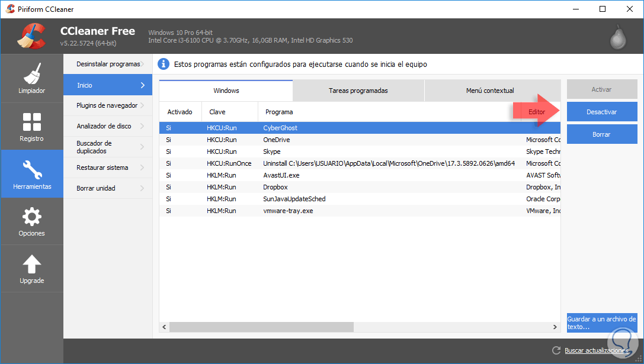Switch to Menú contextual tab
This screenshot has width=644, height=364.
(490, 91)
